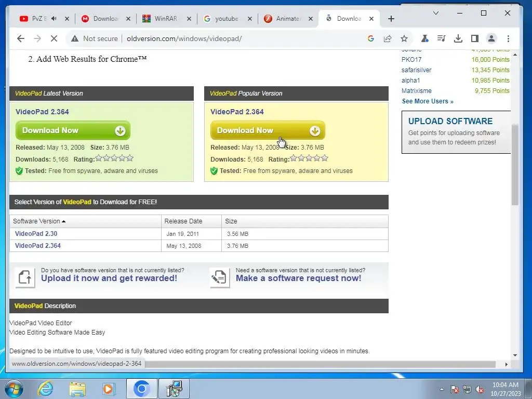The width and height of the screenshot is (532, 399).
Task: Open user alpha1 profile
Action: pyautogui.click(x=410, y=81)
